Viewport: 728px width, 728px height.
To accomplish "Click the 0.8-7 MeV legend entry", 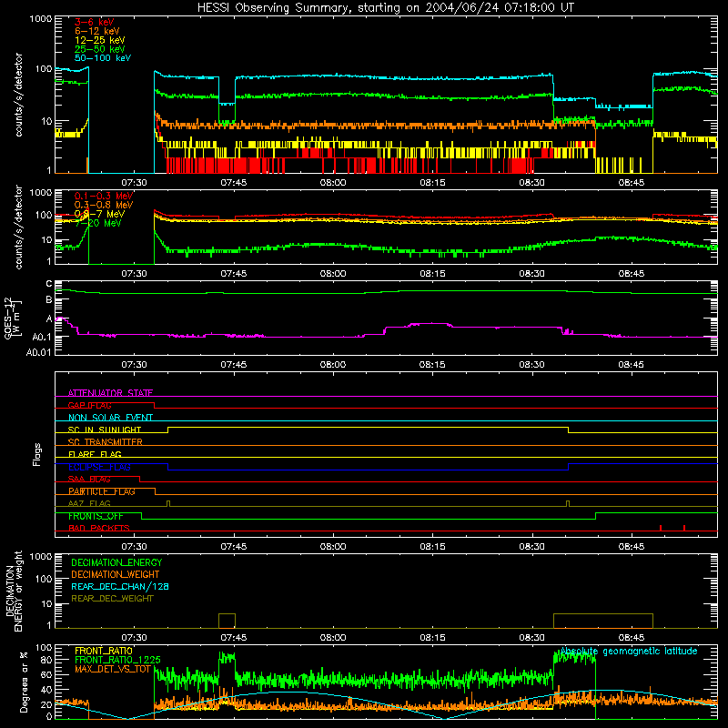I will pos(99,214).
